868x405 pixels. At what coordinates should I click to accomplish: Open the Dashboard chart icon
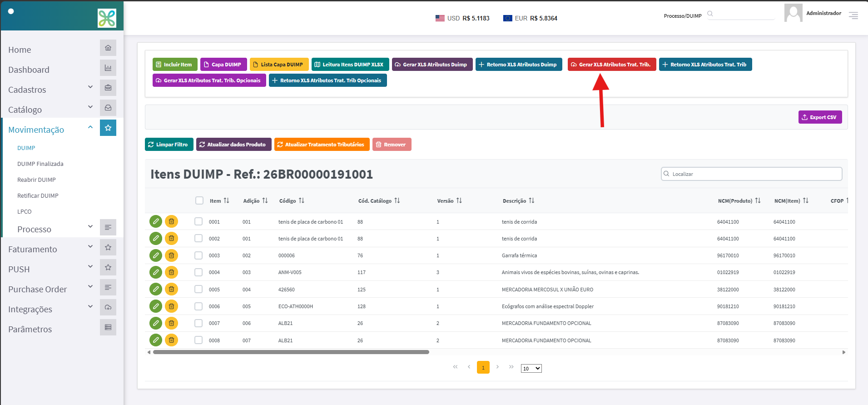(108, 68)
